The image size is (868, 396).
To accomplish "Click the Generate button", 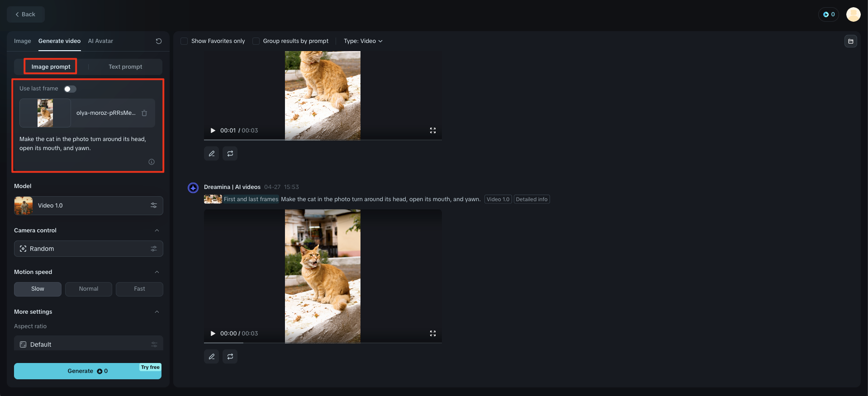I will [x=88, y=371].
